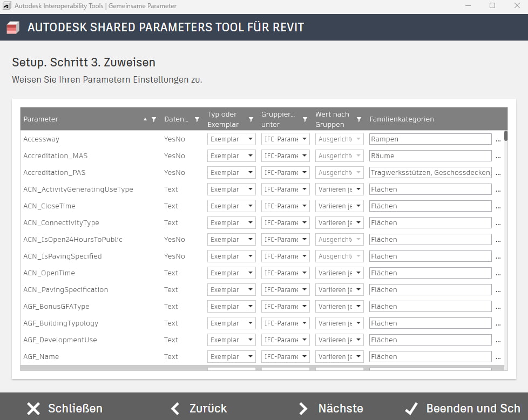Viewport: 528px width, 420px height.
Task: Click the Beenden und Sch... button
Action: tap(463, 408)
